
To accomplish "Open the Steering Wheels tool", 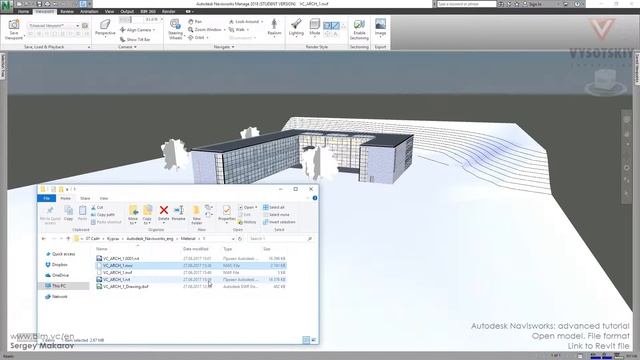I will coord(176,29).
